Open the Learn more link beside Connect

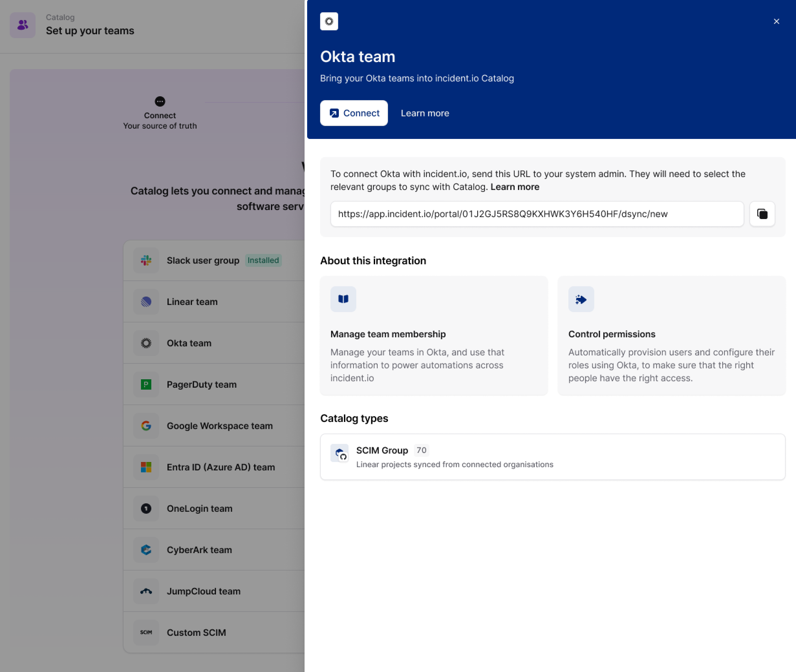[x=425, y=113]
